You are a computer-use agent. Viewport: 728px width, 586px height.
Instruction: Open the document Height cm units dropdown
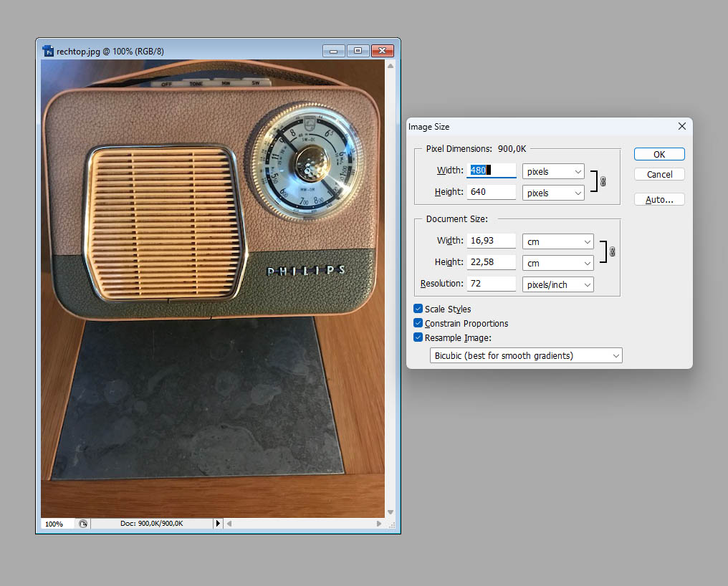tap(558, 262)
